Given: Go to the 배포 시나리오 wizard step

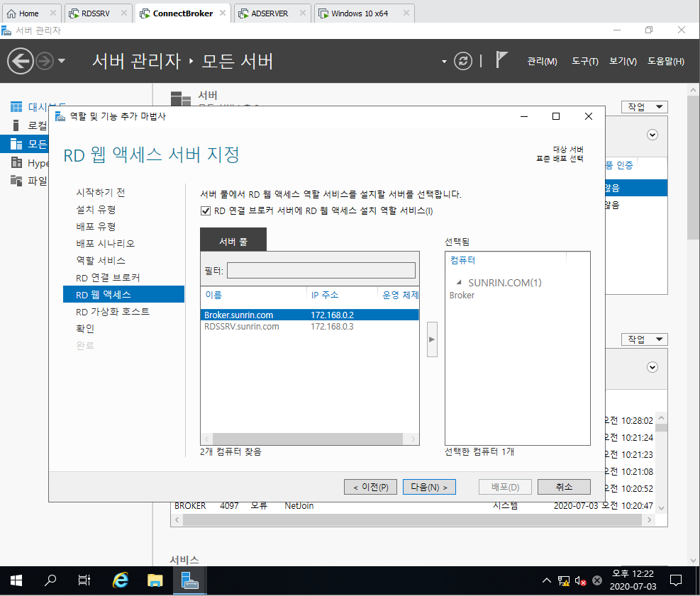Looking at the screenshot, I should [x=106, y=243].
